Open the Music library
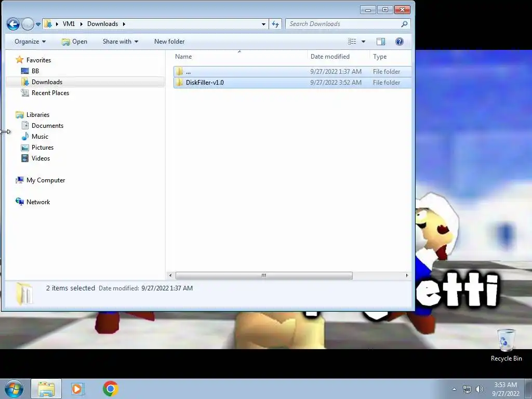 pyautogui.click(x=35, y=137)
